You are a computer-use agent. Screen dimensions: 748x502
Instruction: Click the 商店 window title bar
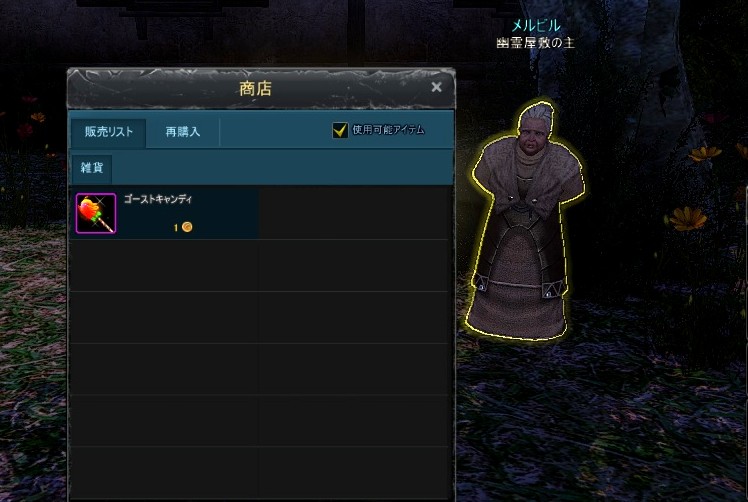tap(256, 89)
